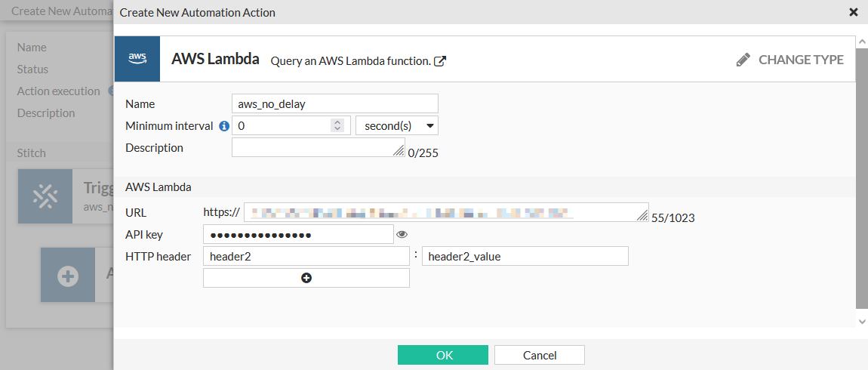This screenshot has height=370, width=868.
Task: Click the Change Type pencil icon
Action: [x=743, y=60]
